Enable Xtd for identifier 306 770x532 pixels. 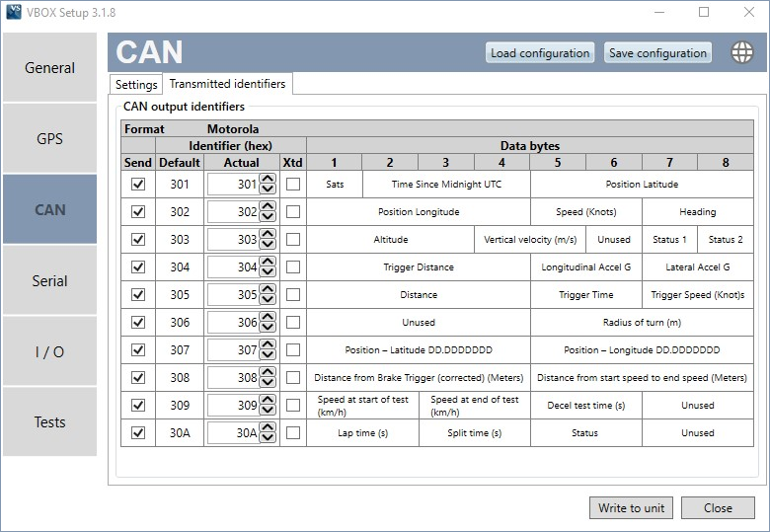293,323
